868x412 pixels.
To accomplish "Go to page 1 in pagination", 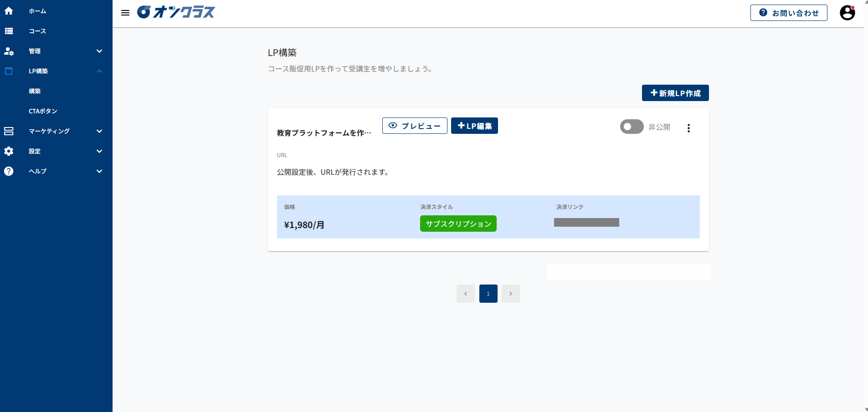I will (488, 294).
